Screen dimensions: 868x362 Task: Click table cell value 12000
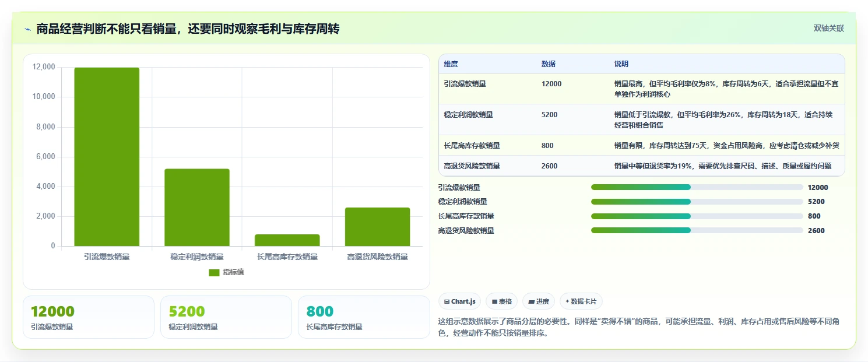click(551, 84)
